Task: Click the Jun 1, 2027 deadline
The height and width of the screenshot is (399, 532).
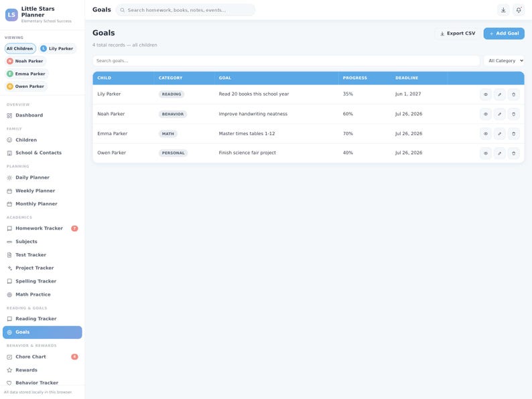Action: (408, 94)
